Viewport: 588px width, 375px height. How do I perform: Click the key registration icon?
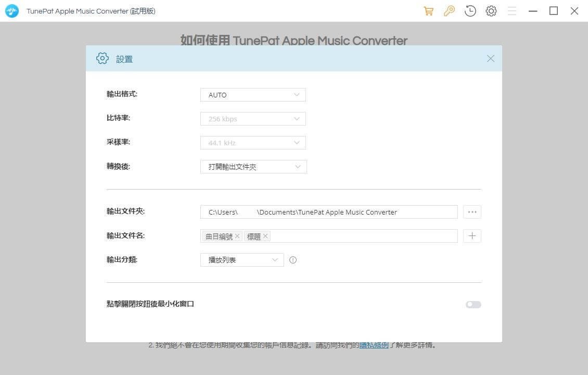(449, 11)
